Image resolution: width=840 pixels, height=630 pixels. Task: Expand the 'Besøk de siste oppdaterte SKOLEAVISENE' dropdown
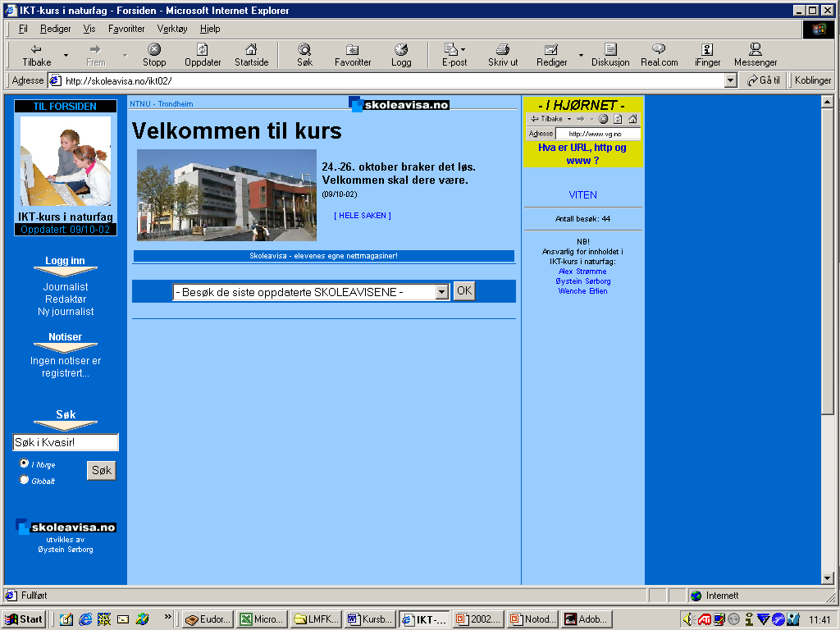click(x=442, y=292)
